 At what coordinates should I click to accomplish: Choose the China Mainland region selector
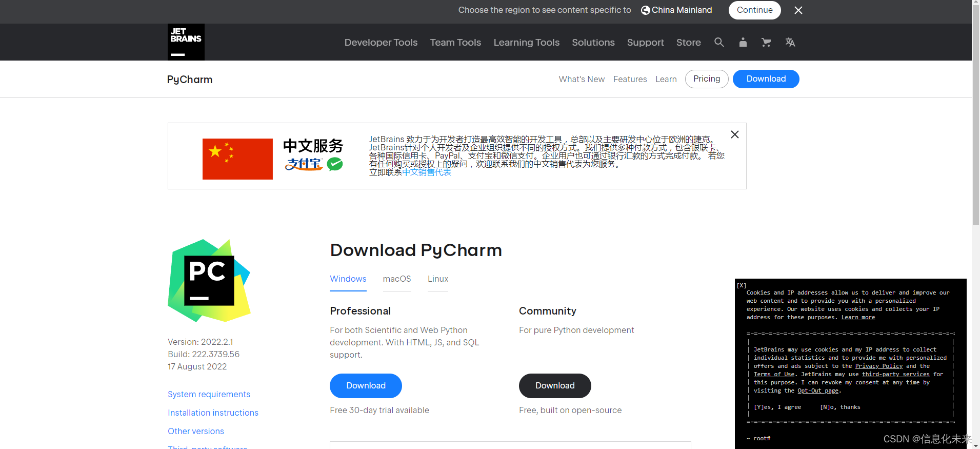[676, 10]
